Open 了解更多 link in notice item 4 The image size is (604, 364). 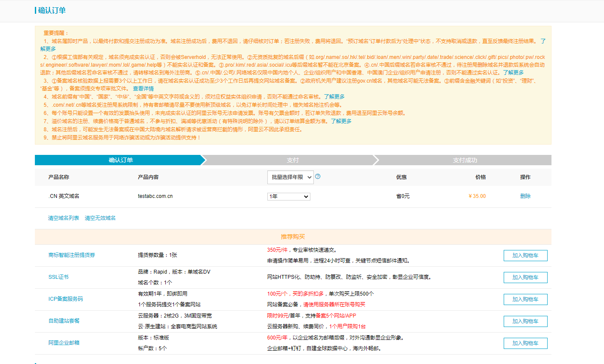pyautogui.click(x=335, y=97)
